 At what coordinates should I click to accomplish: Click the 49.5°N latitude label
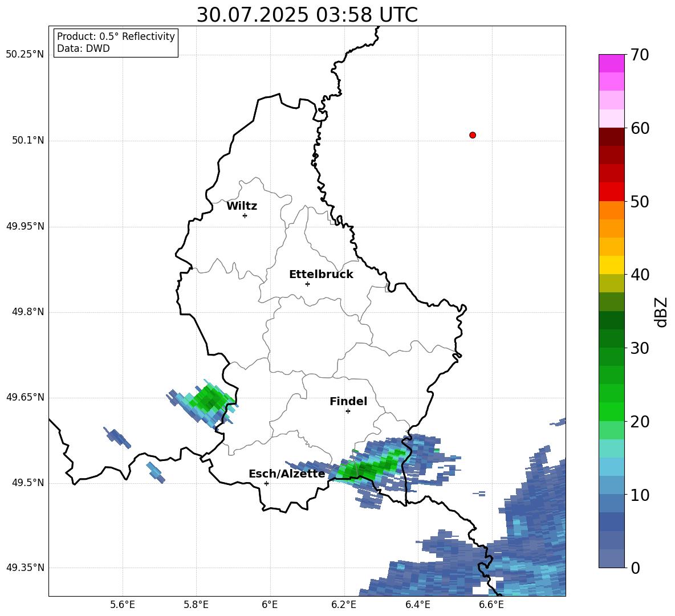click(x=28, y=483)
